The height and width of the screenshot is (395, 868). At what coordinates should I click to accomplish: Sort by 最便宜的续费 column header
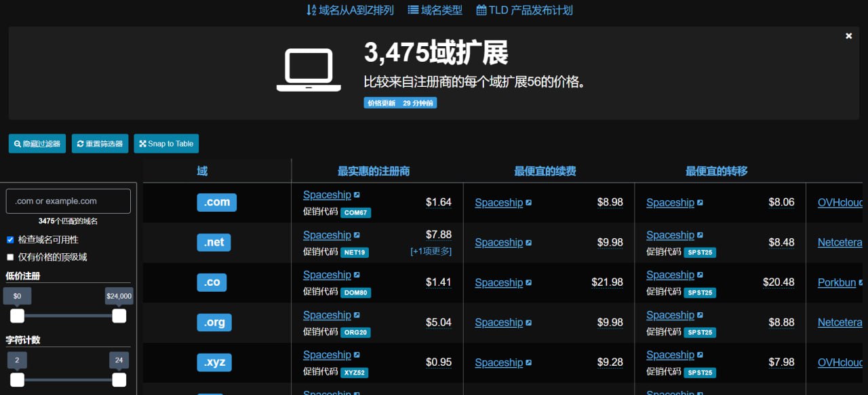pyautogui.click(x=545, y=171)
